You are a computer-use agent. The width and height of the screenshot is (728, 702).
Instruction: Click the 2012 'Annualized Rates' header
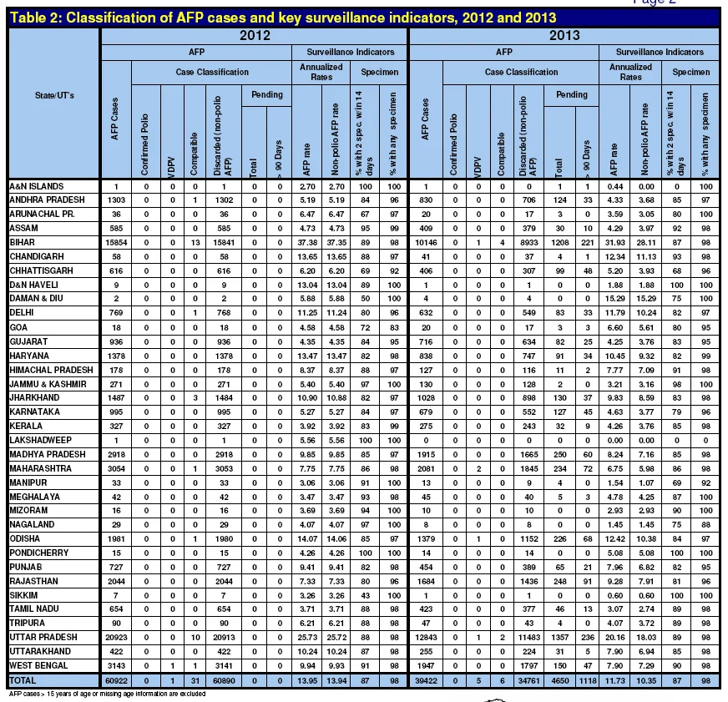pyautogui.click(x=321, y=72)
